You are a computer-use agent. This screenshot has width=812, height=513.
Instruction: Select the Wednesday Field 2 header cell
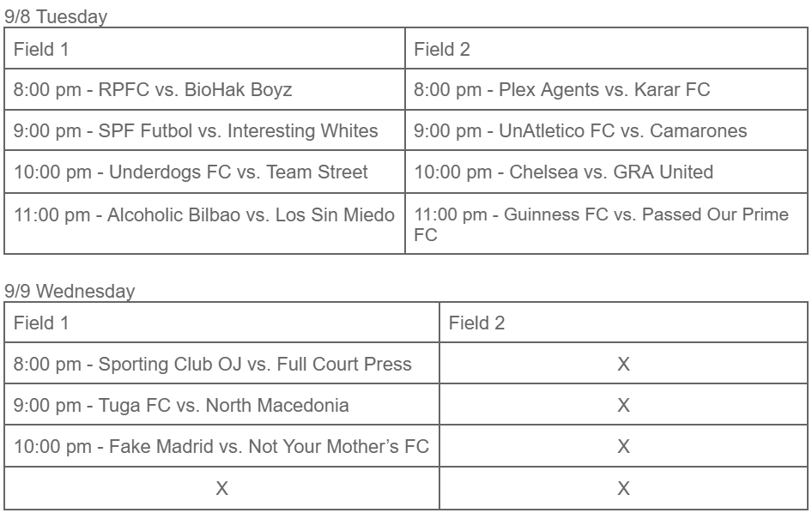coord(623,323)
